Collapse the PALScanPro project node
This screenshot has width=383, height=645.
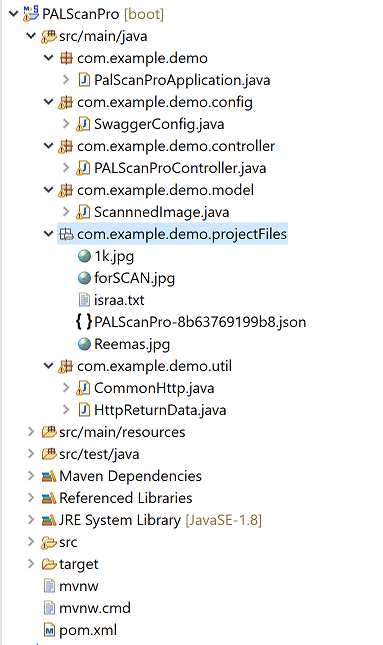(14, 14)
